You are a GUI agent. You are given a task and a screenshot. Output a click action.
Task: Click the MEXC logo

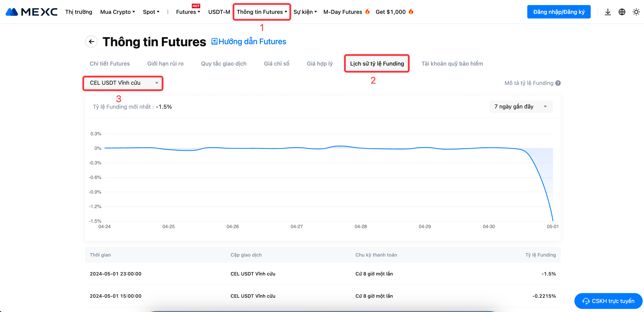pyautogui.click(x=31, y=12)
